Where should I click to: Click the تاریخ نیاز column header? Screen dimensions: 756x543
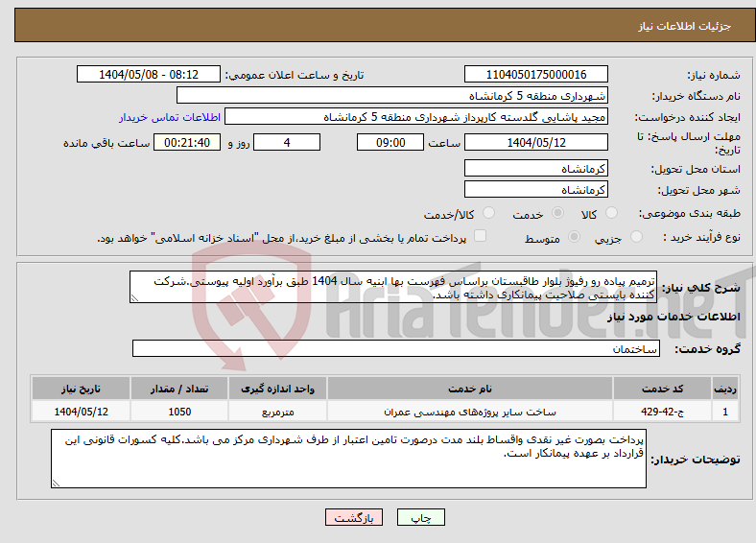point(81,389)
